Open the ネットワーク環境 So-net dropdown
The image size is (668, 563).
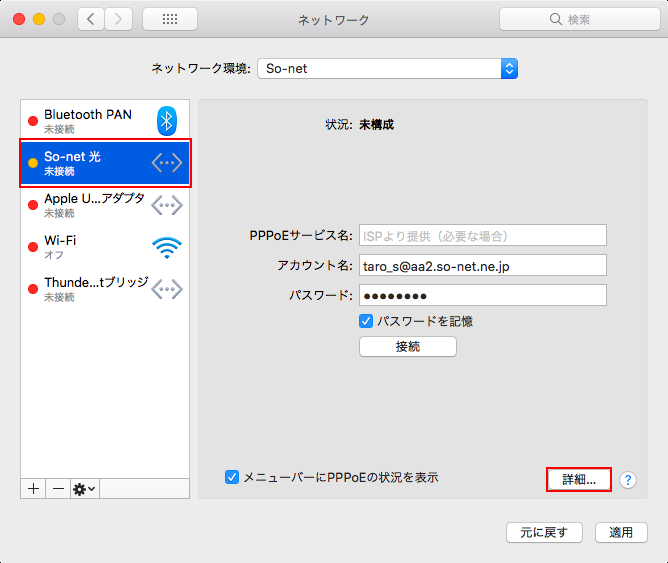click(387, 68)
